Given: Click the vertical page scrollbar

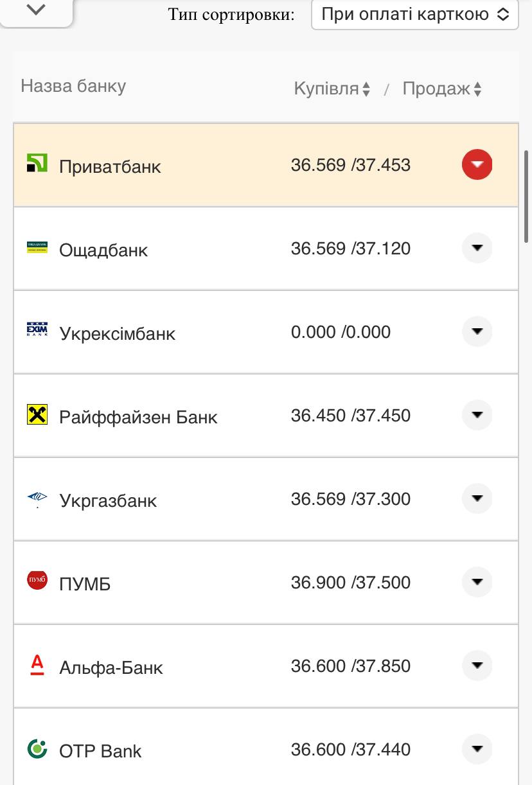Looking at the screenshot, I should [x=527, y=196].
